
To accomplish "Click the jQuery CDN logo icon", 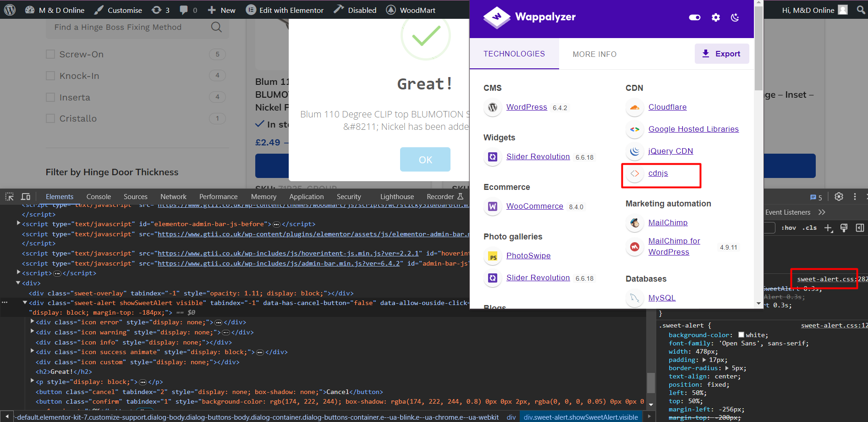I will (635, 151).
